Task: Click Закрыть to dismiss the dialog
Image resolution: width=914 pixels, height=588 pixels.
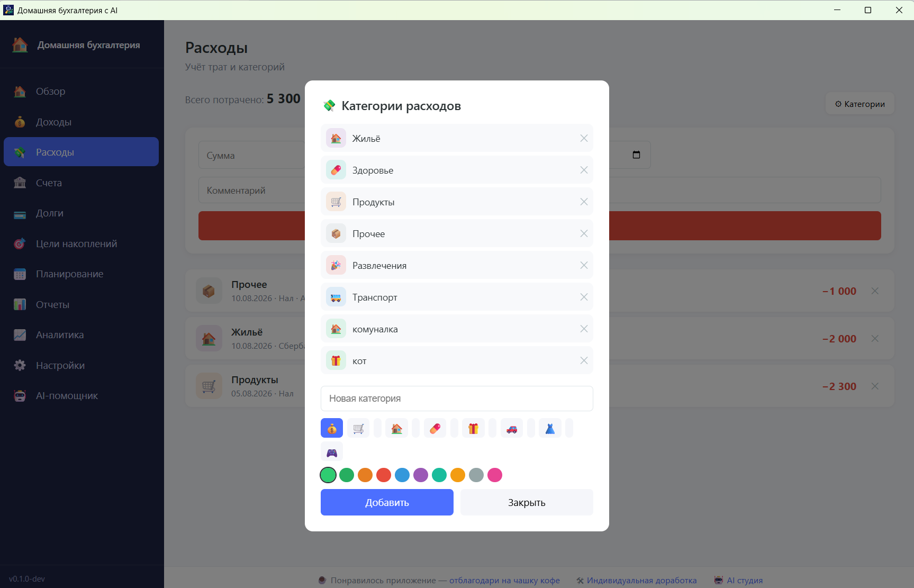Action: (x=527, y=502)
